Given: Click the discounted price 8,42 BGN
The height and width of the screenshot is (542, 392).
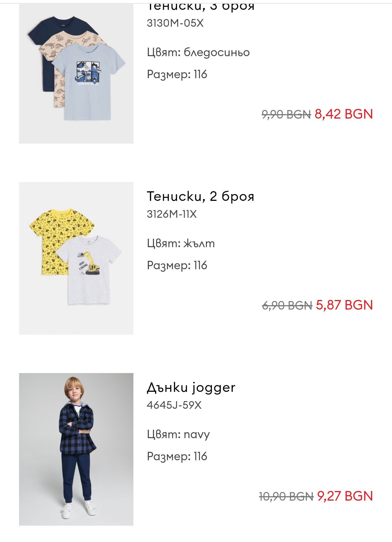Looking at the screenshot, I should pos(344,114).
